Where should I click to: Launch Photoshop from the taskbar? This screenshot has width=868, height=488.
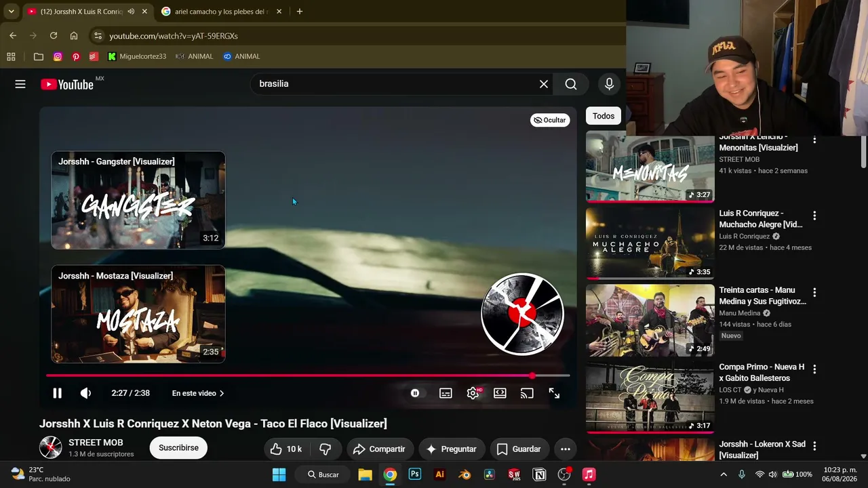click(415, 474)
